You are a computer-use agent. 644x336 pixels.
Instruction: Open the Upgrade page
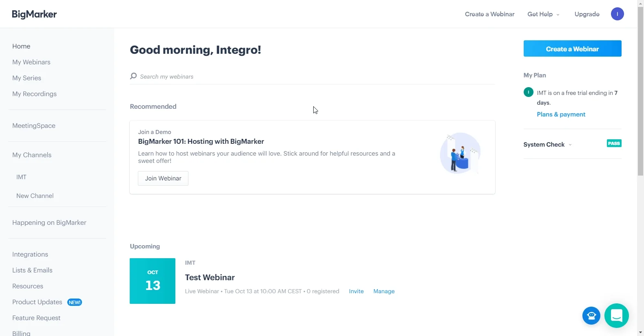pos(587,14)
